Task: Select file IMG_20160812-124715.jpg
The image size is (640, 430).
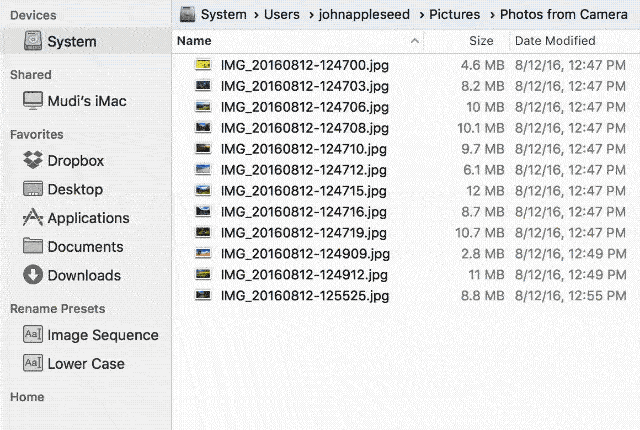Action: pos(304,191)
